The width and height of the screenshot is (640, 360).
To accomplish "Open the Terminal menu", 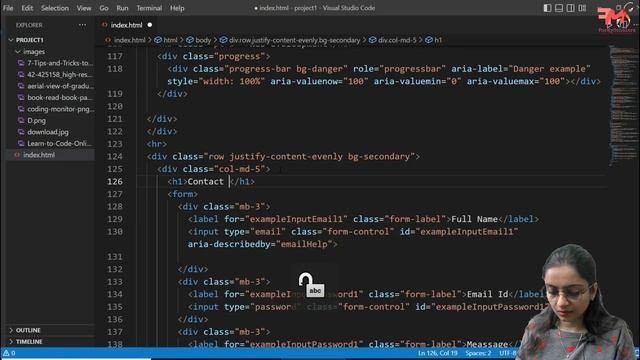I will [x=149, y=8].
